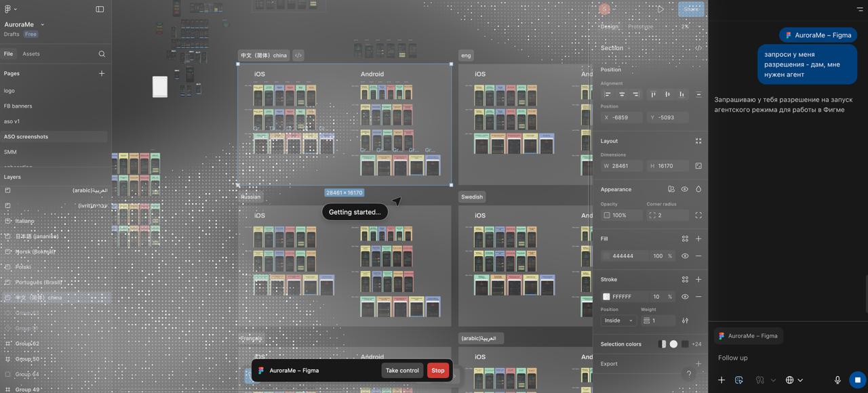Click the Share button

691,9
